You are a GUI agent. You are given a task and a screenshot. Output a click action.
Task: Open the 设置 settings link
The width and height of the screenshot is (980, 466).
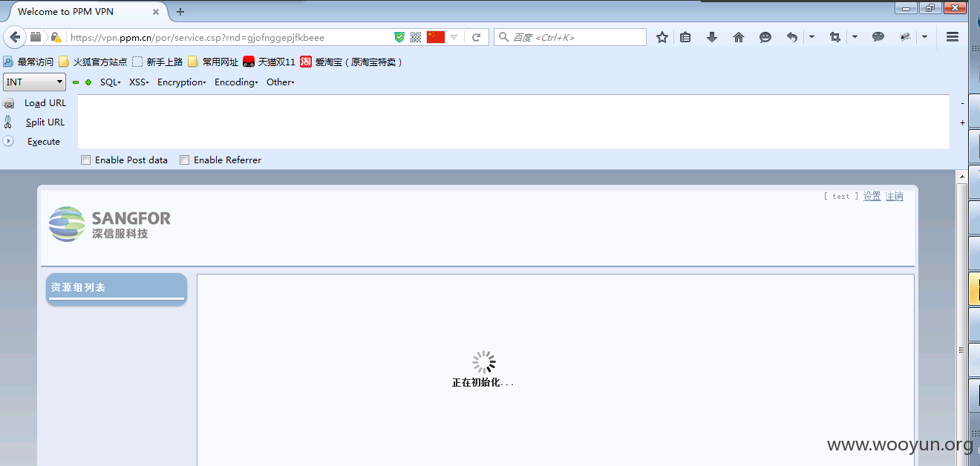pos(872,197)
